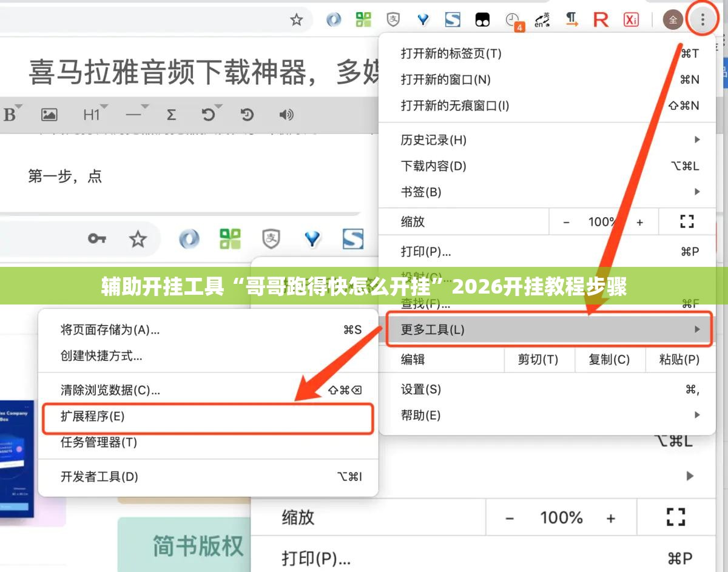
Task: Open the black two-eyed extension icon
Action: click(x=482, y=20)
